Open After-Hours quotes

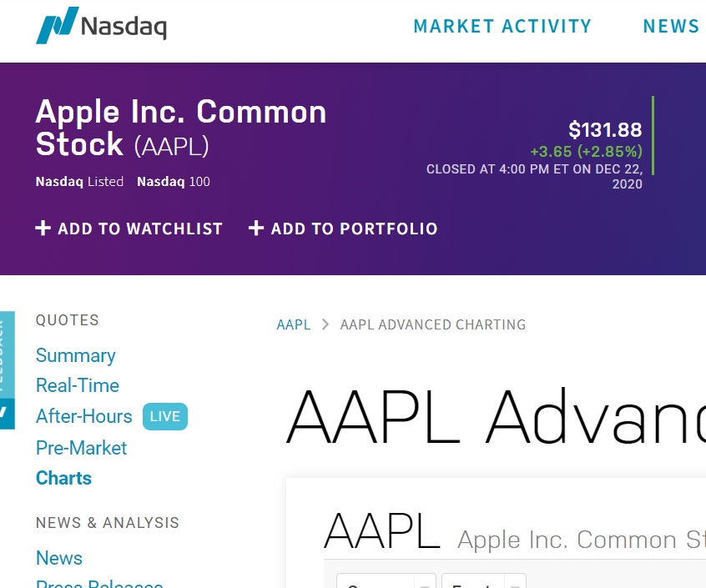[x=83, y=416]
